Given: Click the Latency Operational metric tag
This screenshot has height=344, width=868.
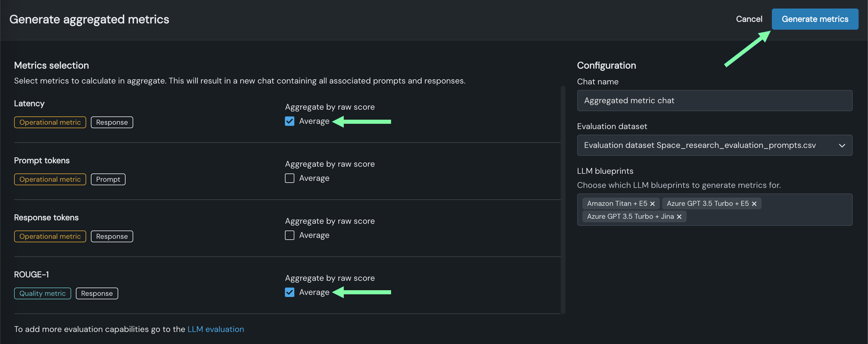Looking at the screenshot, I should (x=50, y=122).
